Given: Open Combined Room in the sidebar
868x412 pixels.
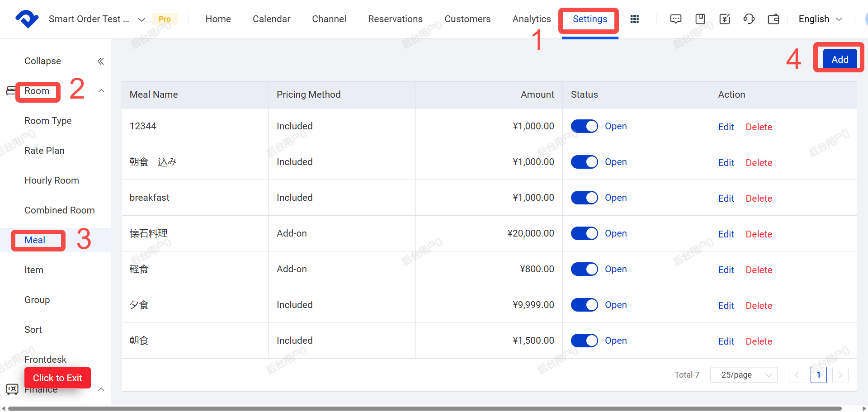Looking at the screenshot, I should point(60,210).
